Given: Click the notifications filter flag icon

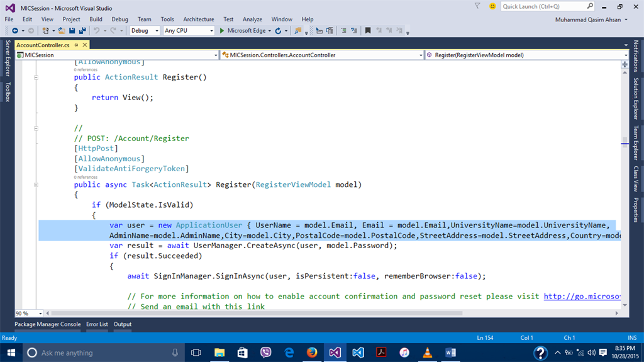Looking at the screenshot, I should [477, 6].
